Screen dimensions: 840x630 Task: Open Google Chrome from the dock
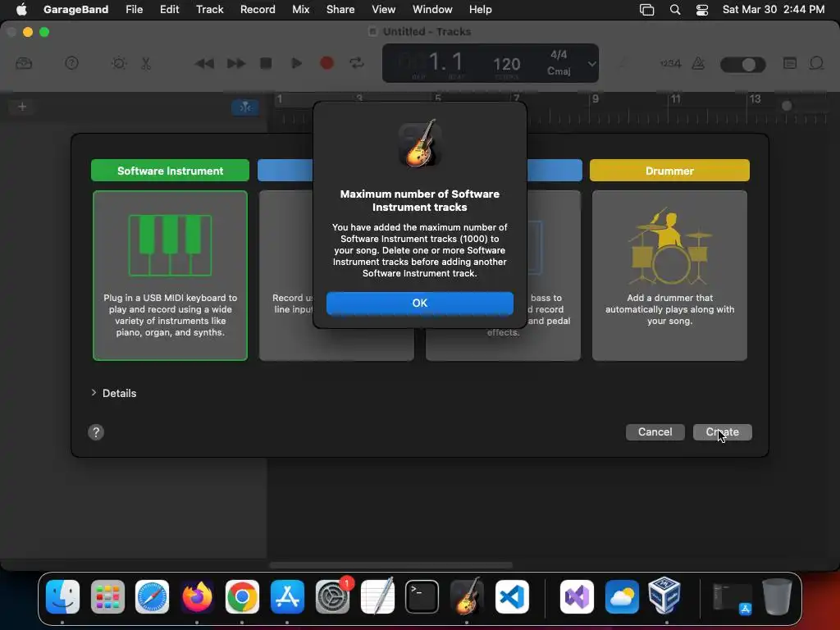click(x=242, y=596)
